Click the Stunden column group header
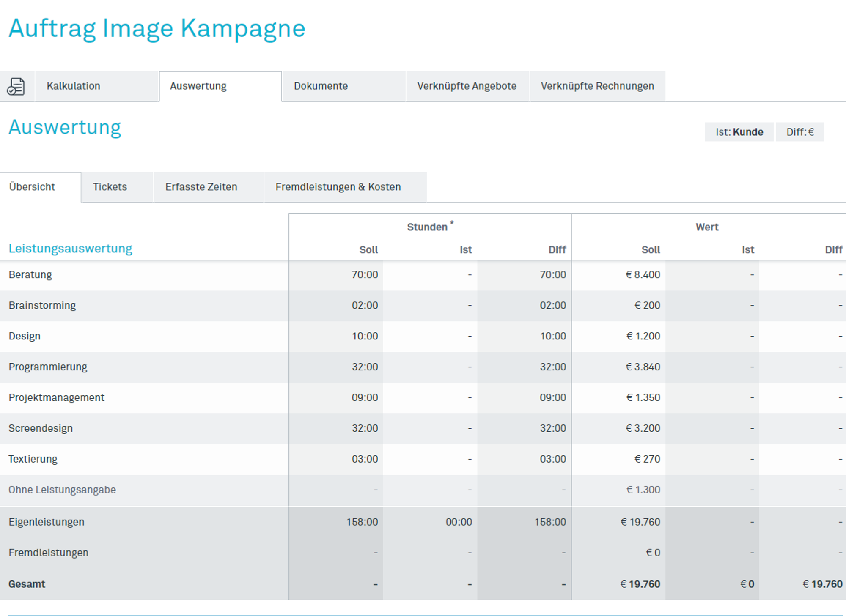 429,227
